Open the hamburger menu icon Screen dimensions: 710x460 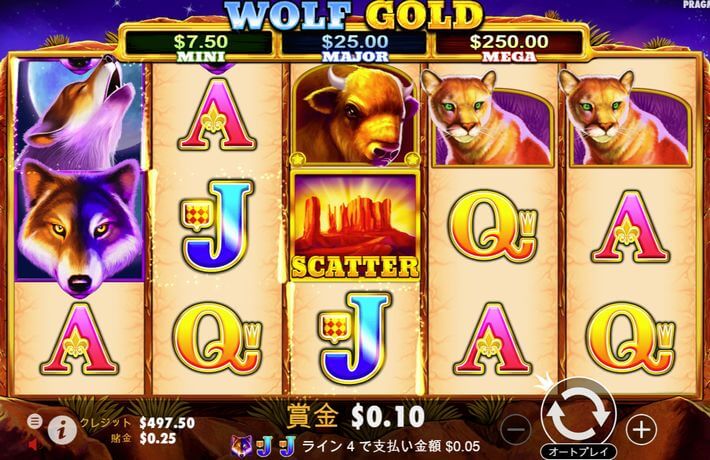pyautogui.click(x=34, y=422)
